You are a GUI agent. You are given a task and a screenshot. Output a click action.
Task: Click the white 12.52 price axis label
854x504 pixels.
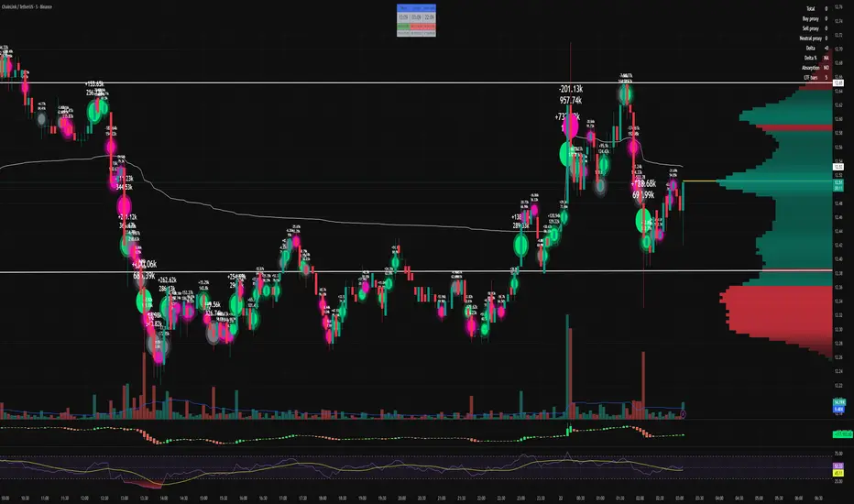click(838, 168)
